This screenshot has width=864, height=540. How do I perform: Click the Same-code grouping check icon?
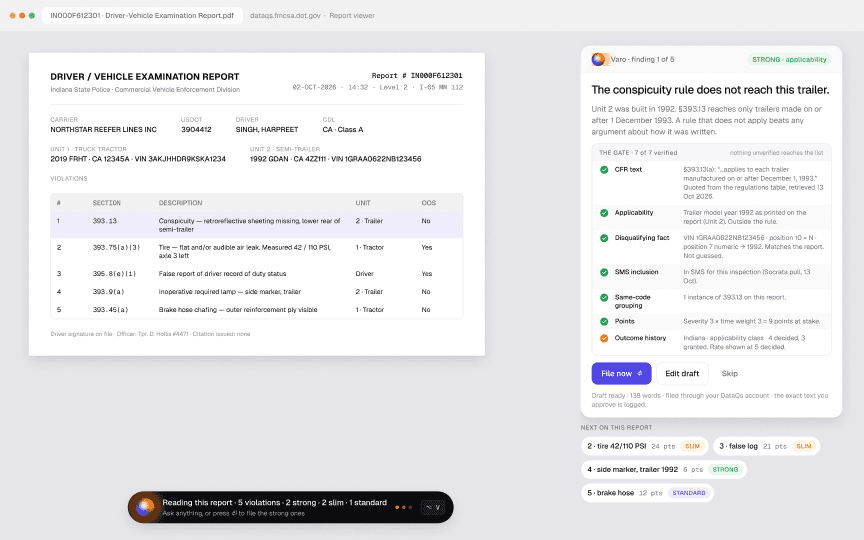pos(604,298)
